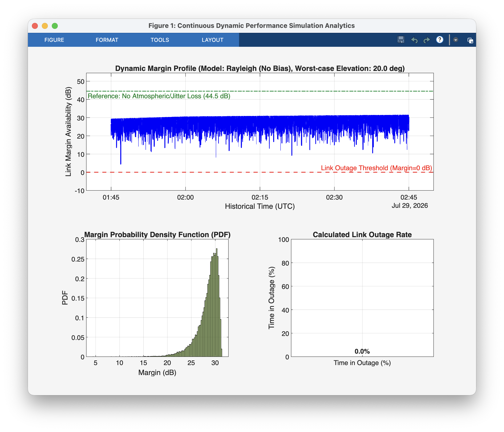Expand the toolbar dropdown arrow
This screenshot has width=504, height=432.
pos(456,40)
